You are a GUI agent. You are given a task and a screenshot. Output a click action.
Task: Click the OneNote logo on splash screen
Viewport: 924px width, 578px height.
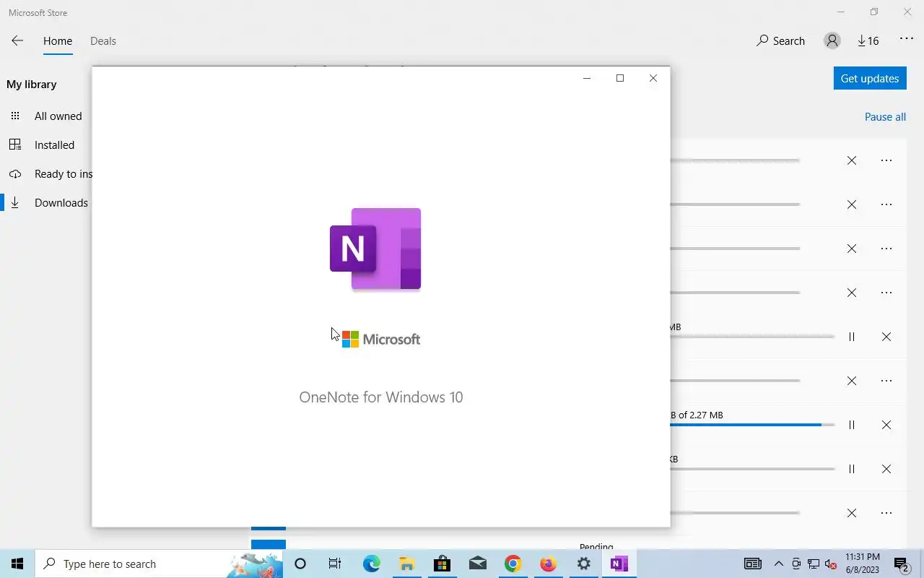pyautogui.click(x=375, y=249)
